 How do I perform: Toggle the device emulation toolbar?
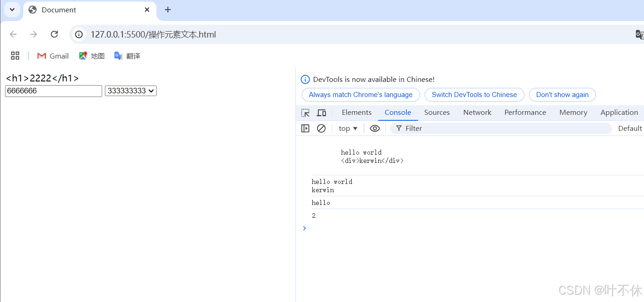(x=321, y=112)
